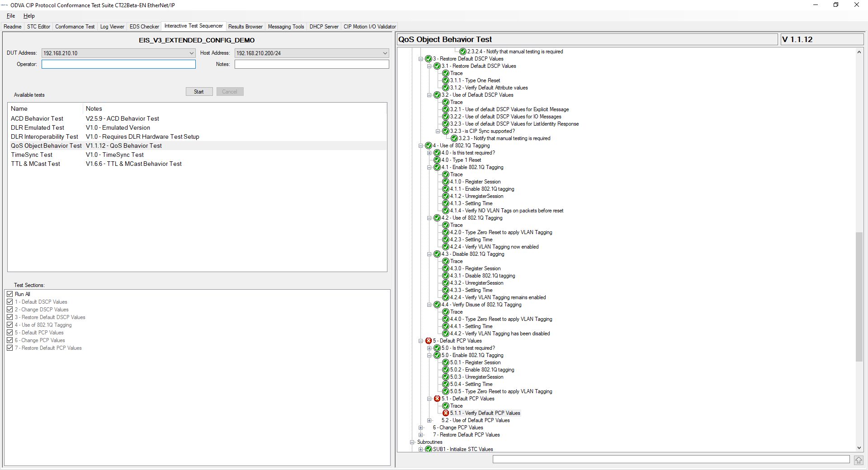Viewport: 868px width, 470px height.
Task: Click red fail icon beside 5.1 - Default PCP Values
Action: click(437, 399)
